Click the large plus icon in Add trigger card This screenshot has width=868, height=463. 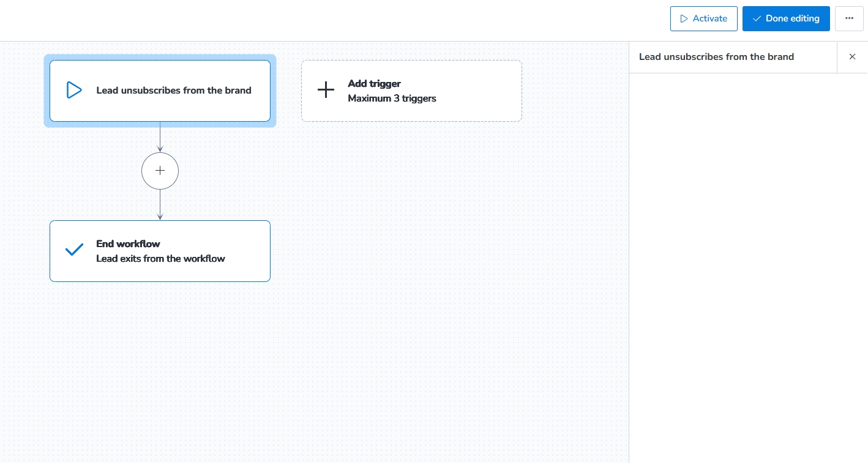(326, 91)
